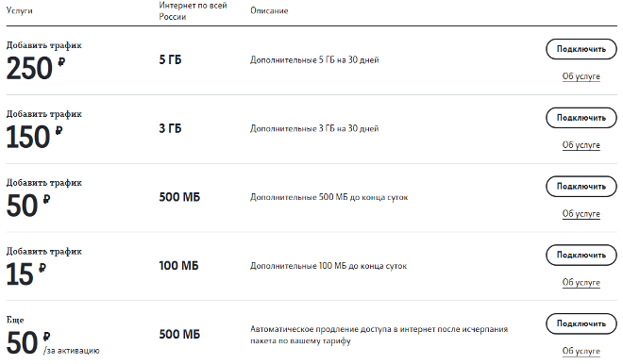Select the 250 ₽ price of first service
Screen dimensions: 623x364
point(36,68)
